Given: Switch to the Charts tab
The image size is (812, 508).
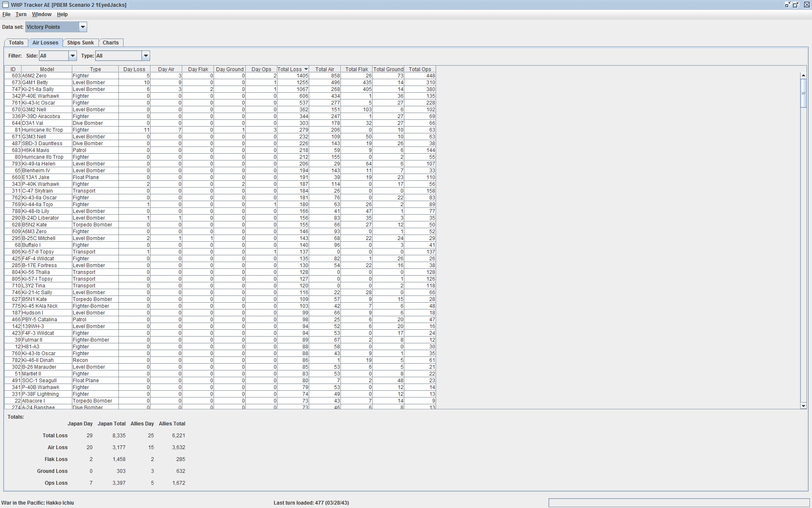Looking at the screenshot, I should pos(110,43).
